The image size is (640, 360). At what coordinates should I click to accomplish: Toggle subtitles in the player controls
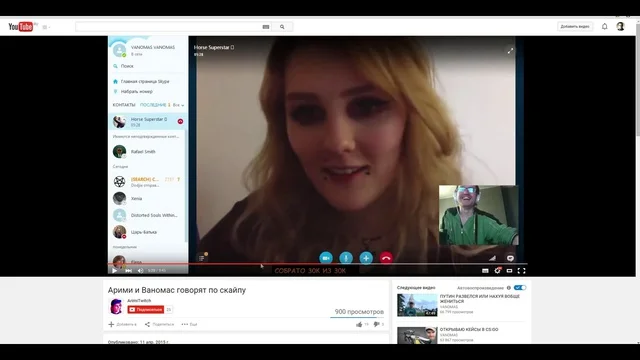click(x=485, y=271)
